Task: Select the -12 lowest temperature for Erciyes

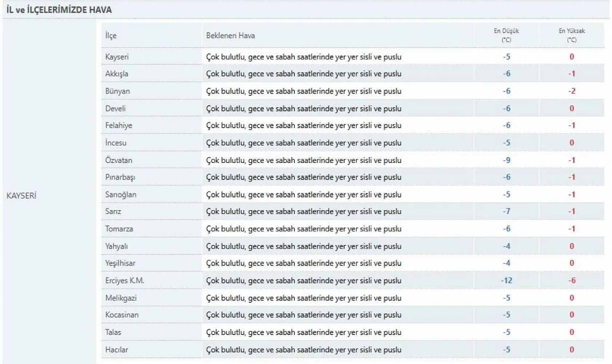Action: tap(506, 281)
